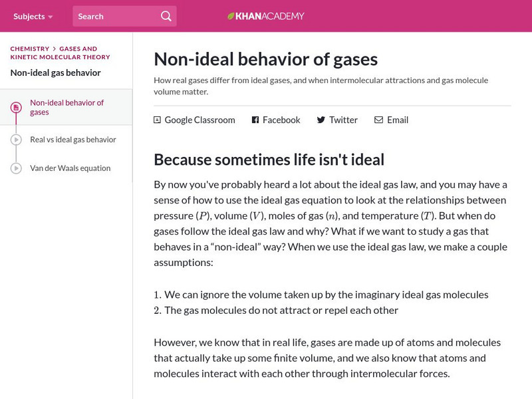
Task: Click the Facebook share icon
Action: pyautogui.click(x=255, y=120)
